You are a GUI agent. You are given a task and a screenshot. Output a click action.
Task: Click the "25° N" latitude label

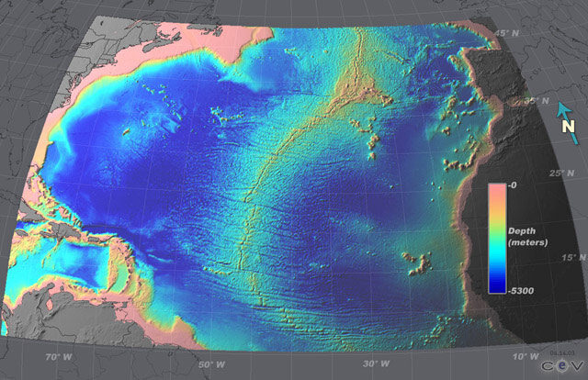click(561, 173)
